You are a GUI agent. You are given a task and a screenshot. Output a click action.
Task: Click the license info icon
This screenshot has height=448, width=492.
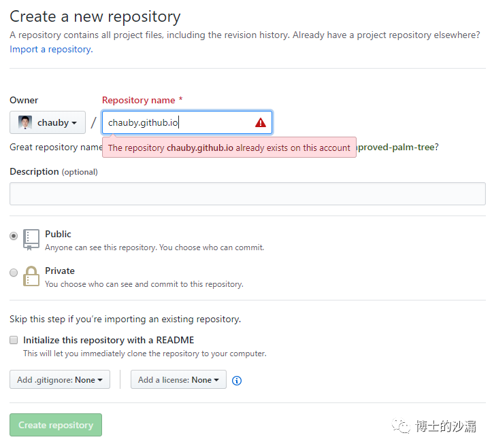click(x=237, y=381)
